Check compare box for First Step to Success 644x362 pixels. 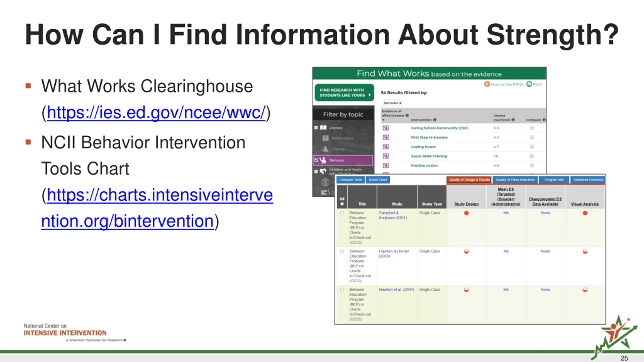point(532,137)
